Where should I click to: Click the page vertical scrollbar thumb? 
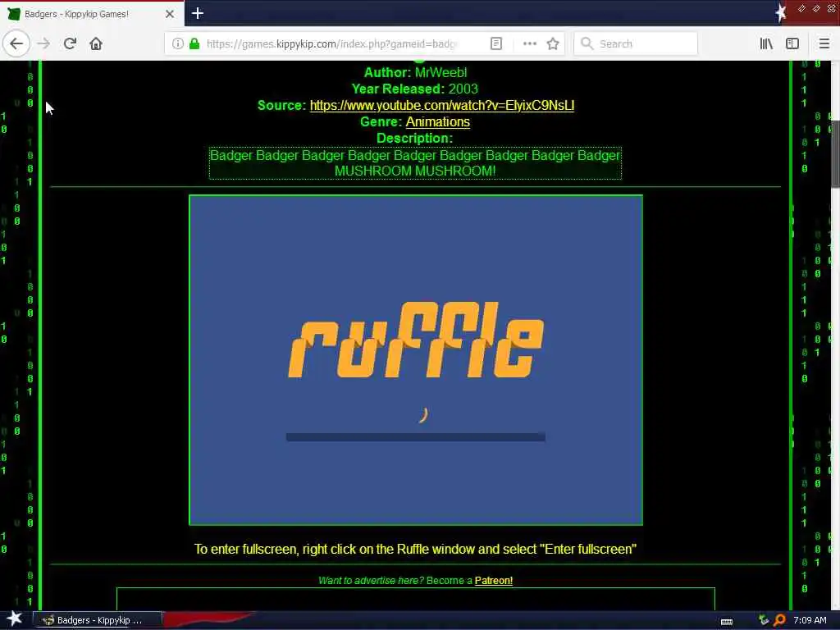tap(835, 154)
